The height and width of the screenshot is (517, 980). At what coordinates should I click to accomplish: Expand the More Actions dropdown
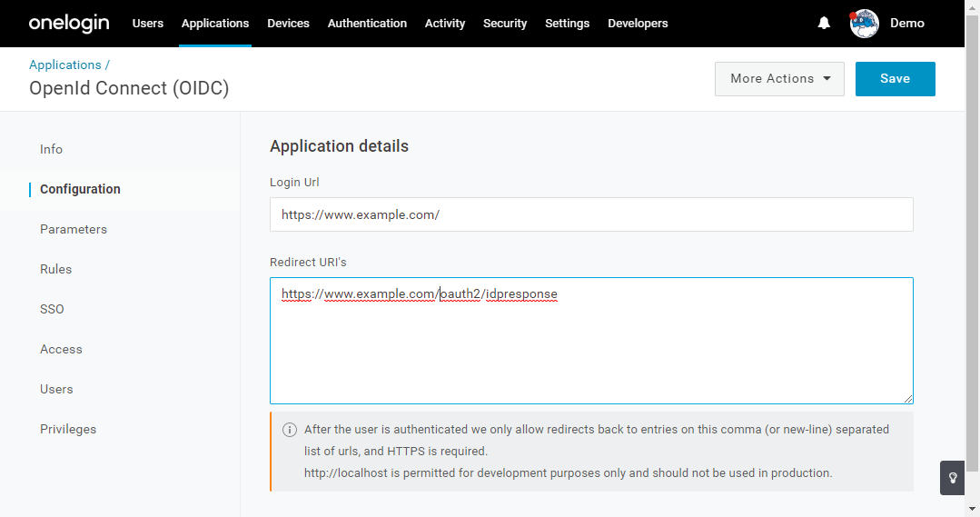pos(779,79)
